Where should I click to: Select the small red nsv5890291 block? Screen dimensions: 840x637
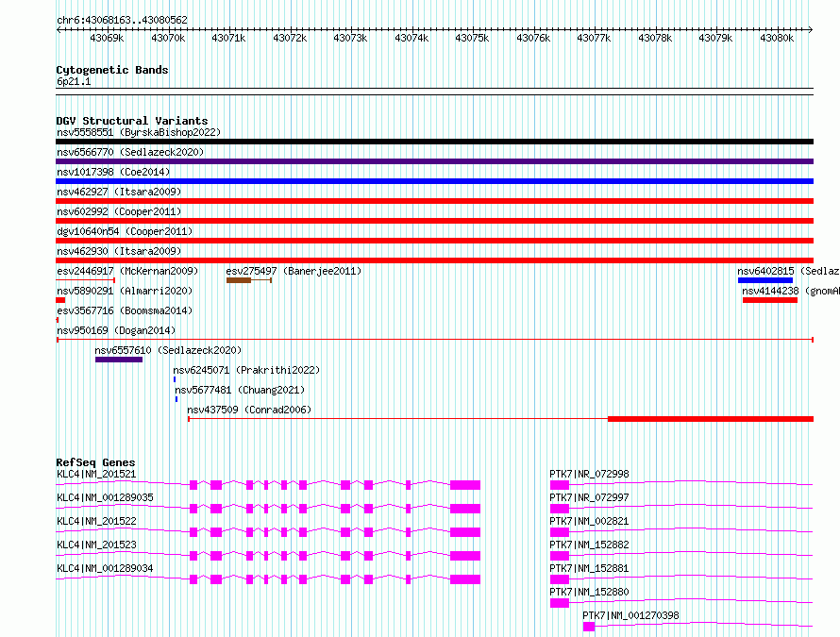[x=60, y=300]
